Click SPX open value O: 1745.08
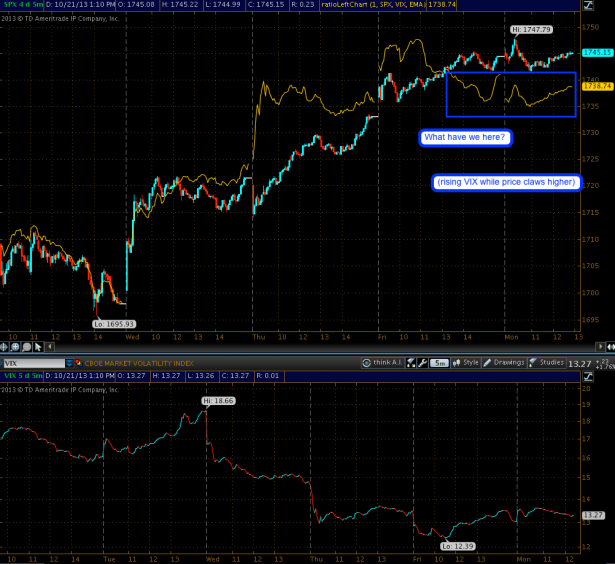This screenshot has height=564, width=615. [136, 5]
